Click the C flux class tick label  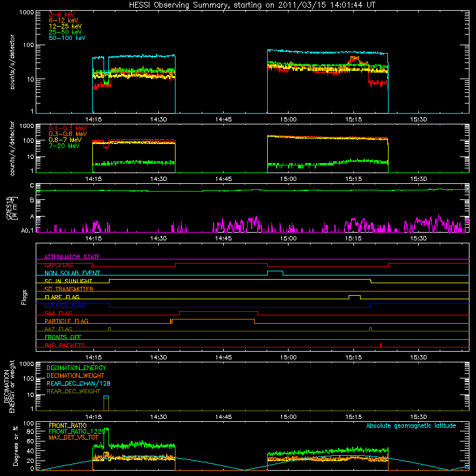pos(32,186)
